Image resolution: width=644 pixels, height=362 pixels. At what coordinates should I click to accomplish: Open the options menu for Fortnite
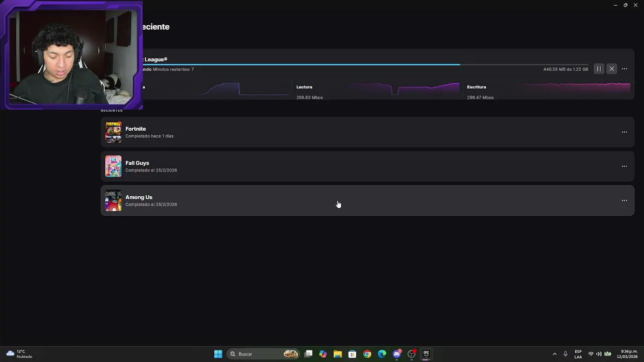click(x=624, y=132)
